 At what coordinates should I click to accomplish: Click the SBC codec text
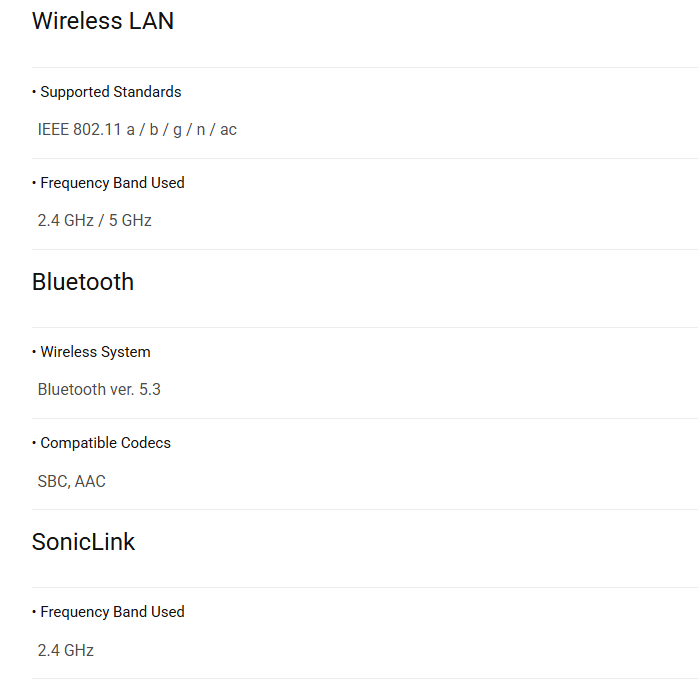(x=52, y=482)
